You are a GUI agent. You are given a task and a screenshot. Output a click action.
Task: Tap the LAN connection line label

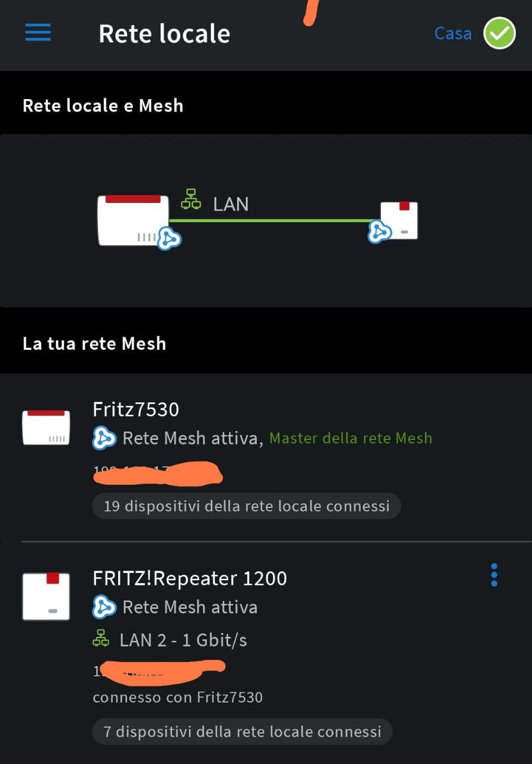point(230,204)
